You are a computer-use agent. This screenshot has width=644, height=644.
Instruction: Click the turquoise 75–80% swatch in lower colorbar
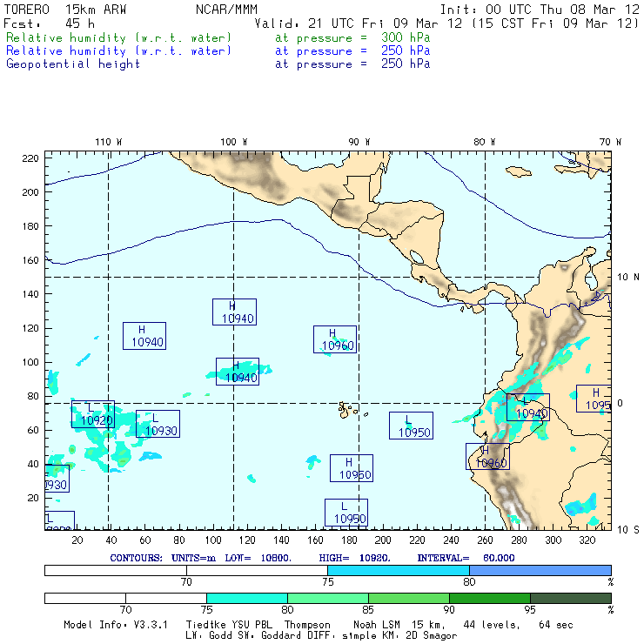click(x=247, y=598)
